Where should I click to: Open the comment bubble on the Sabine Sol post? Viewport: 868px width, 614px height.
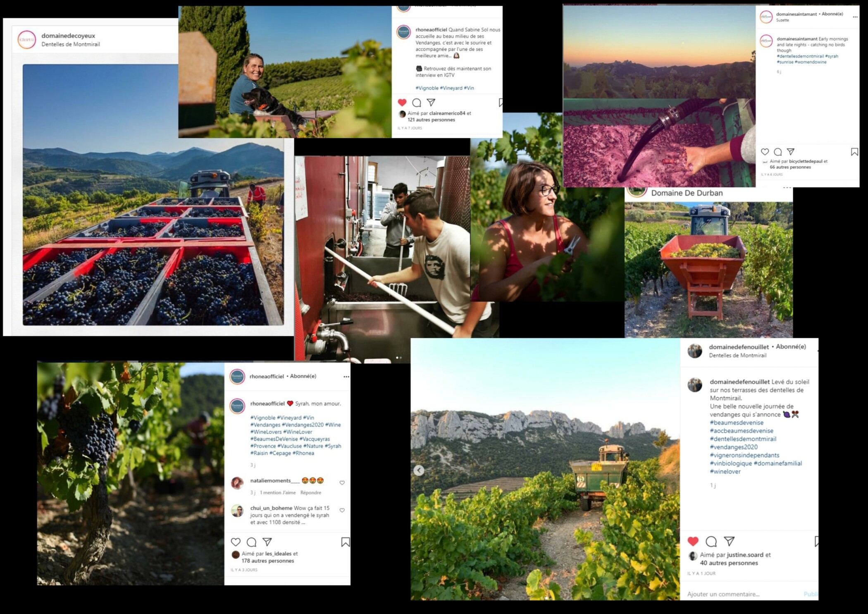pos(417,103)
